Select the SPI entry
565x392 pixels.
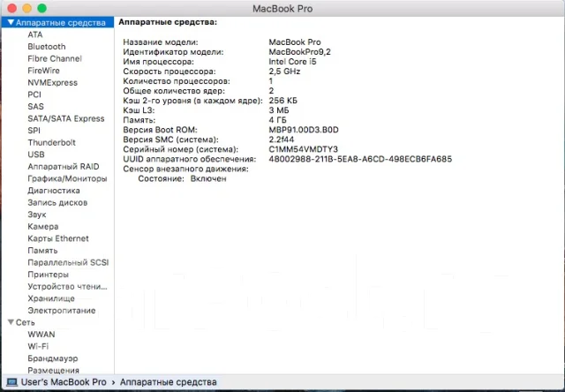tap(34, 131)
